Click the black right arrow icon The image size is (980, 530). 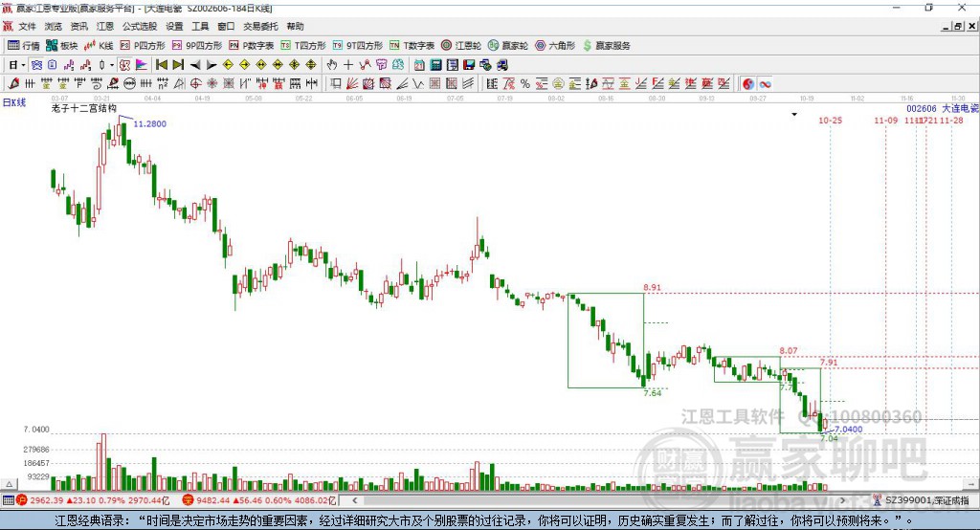[x=212, y=65]
